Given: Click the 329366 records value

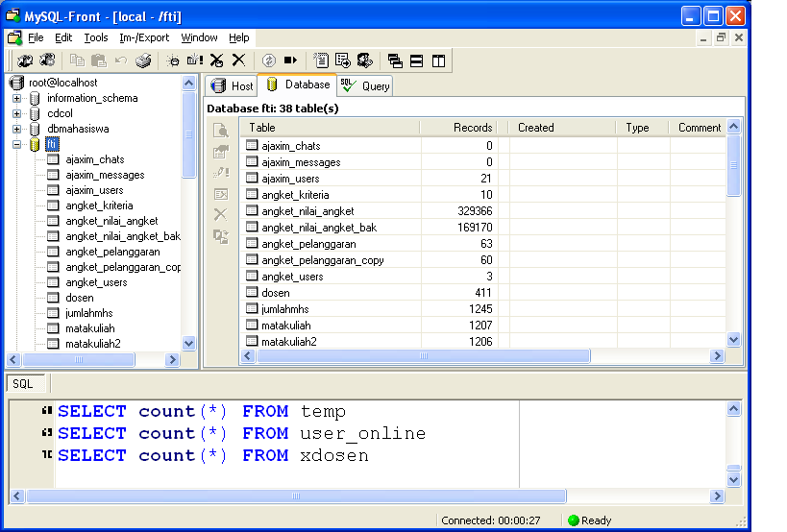Looking at the screenshot, I should tap(475, 211).
